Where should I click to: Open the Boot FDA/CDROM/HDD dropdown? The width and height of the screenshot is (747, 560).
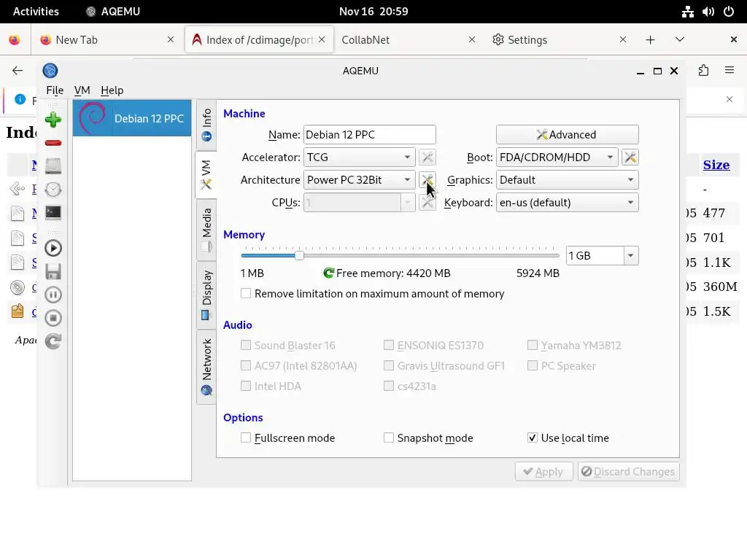(x=557, y=157)
